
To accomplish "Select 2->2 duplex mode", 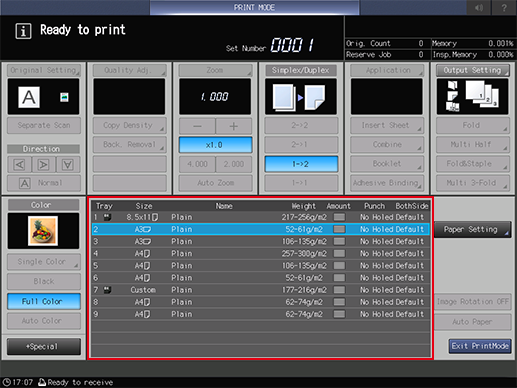I will (x=301, y=125).
